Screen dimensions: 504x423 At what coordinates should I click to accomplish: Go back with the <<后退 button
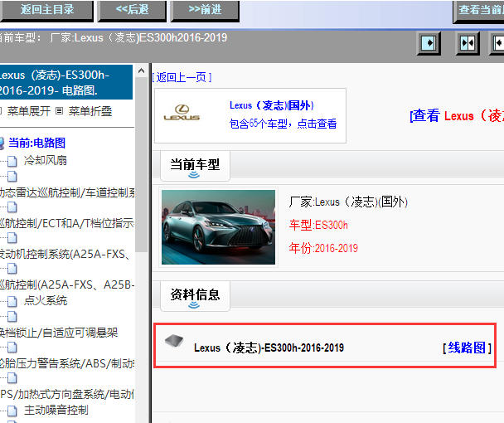tap(132, 10)
